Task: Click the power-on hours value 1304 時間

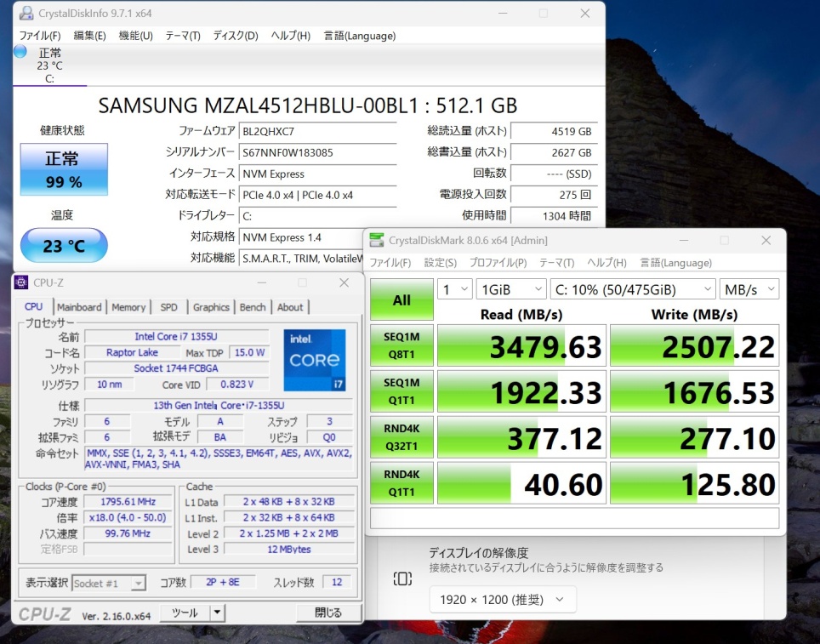Action: [x=554, y=215]
